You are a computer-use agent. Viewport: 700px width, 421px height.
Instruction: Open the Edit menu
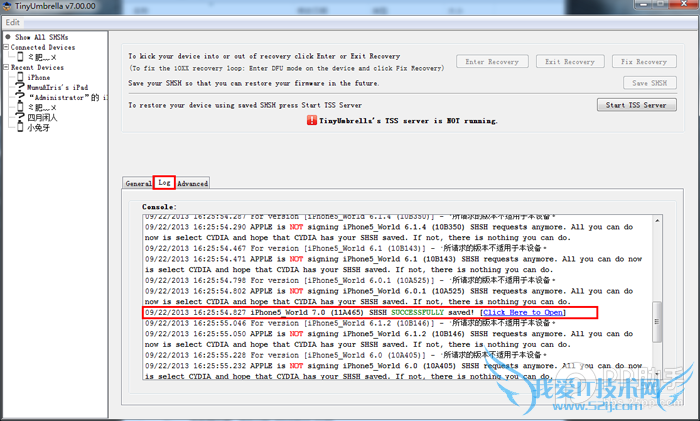[x=12, y=22]
